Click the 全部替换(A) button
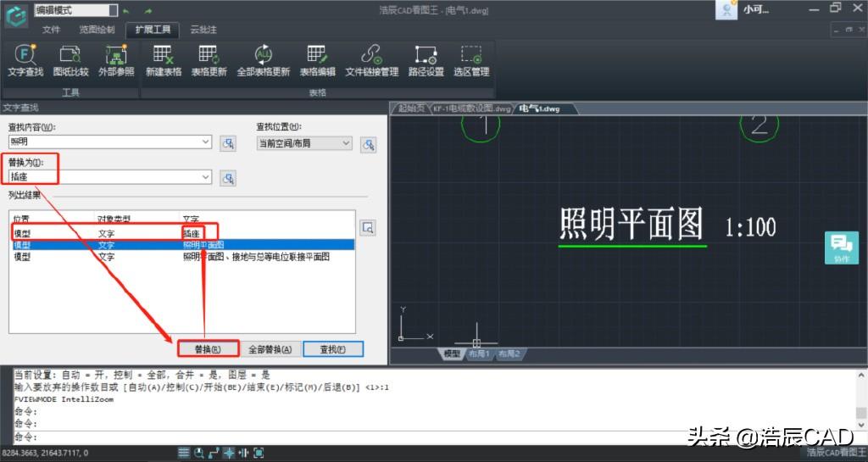Screen dimensions: 868x462 pyautogui.click(x=270, y=349)
